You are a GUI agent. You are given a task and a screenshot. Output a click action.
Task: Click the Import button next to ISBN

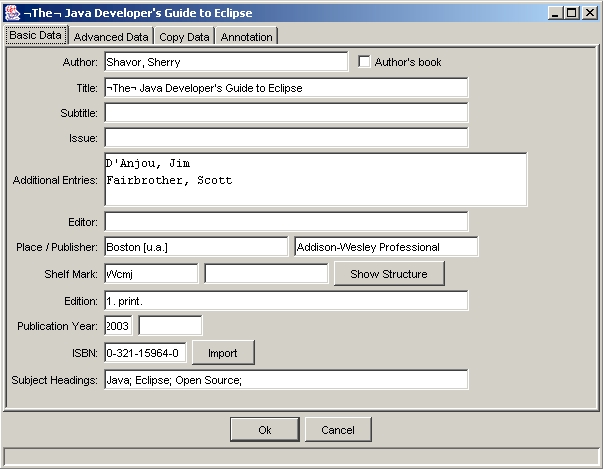223,353
